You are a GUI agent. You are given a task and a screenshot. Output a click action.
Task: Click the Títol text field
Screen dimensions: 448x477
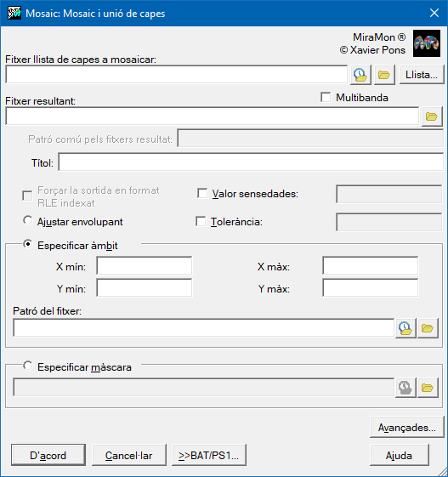(251, 162)
